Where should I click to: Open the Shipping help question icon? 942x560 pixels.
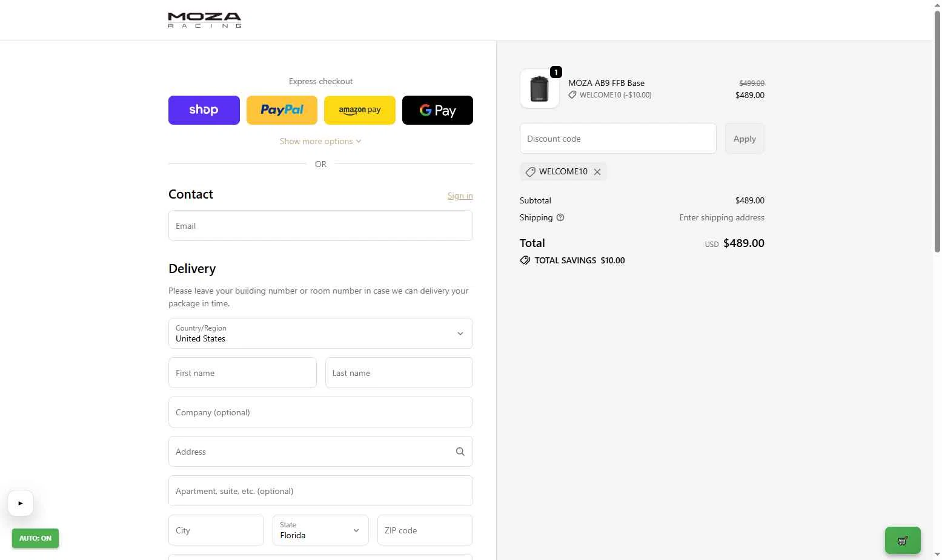pos(560,217)
